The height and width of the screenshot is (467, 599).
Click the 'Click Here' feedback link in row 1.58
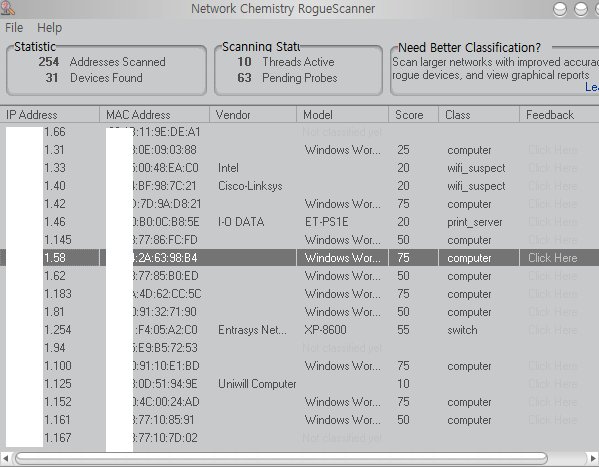(x=552, y=258)
